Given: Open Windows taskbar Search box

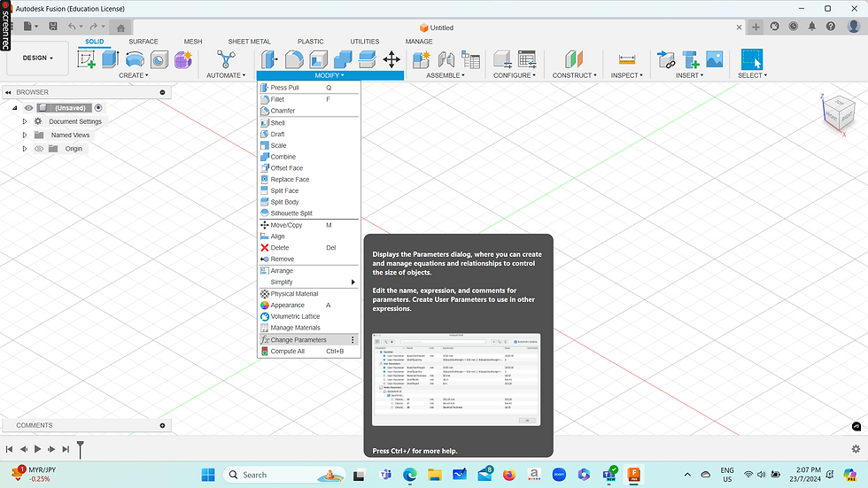Looking at the screenshot, I should point(285,475).
